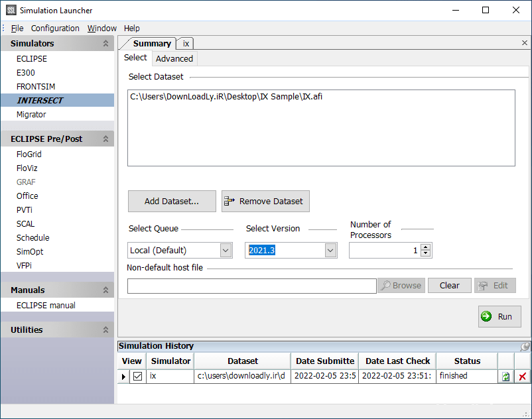Click the greyed GRAF entry
The image size is (532, 419).
pos(26,182)
